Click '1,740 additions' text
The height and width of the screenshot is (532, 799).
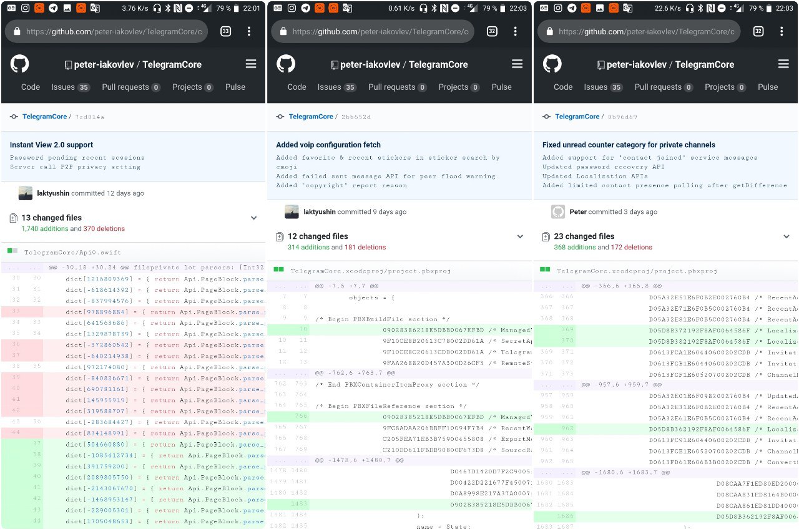(x=44, y=229)
